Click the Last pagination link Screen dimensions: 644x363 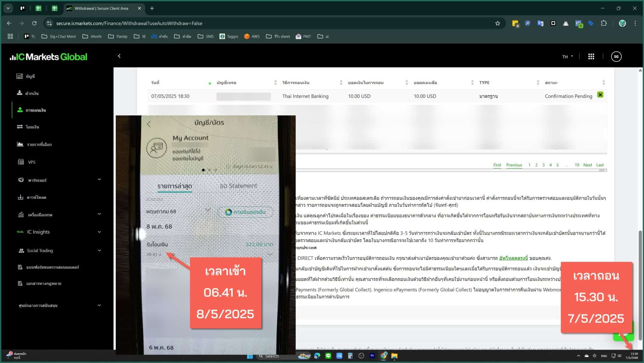tap(600, 165)
